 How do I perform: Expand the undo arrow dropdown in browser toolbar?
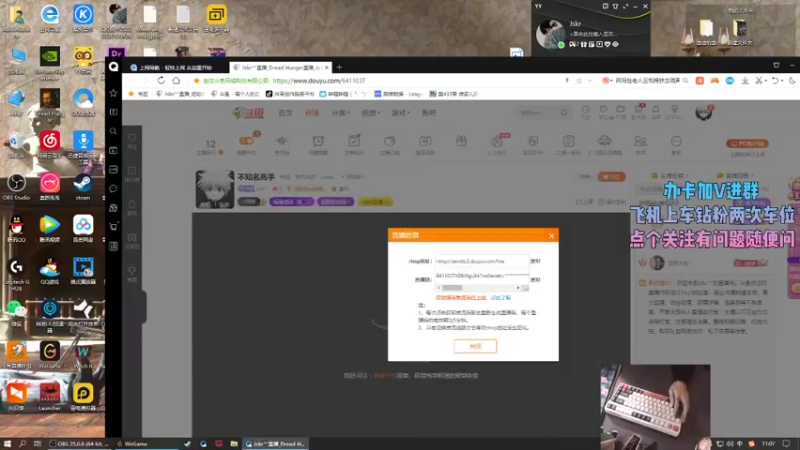(782, 81)
